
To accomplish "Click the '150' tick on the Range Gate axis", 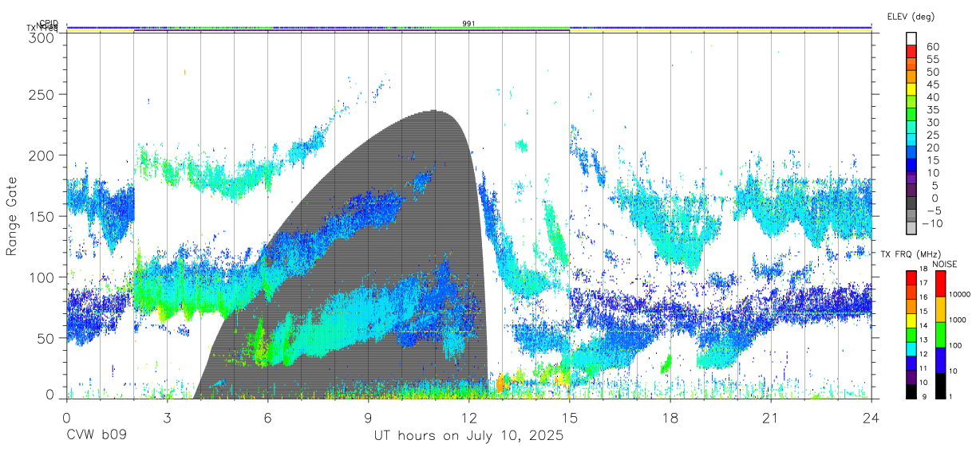I will click(41, 216).
